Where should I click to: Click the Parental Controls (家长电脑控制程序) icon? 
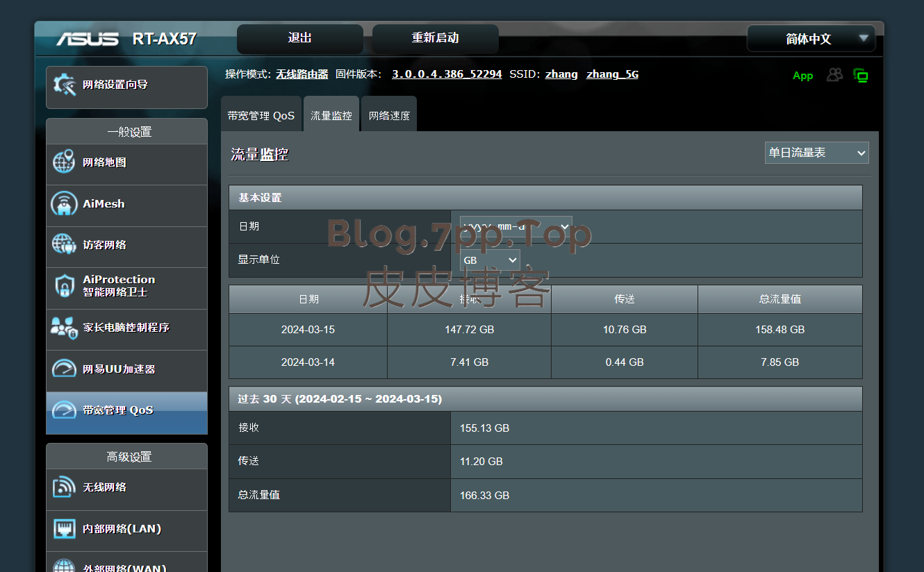click(64, 328)
